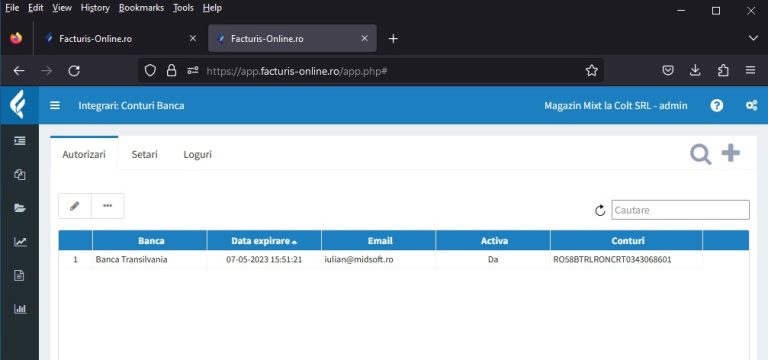Click the browser URL address bar
768x360 pixels.
click(371, 71)
